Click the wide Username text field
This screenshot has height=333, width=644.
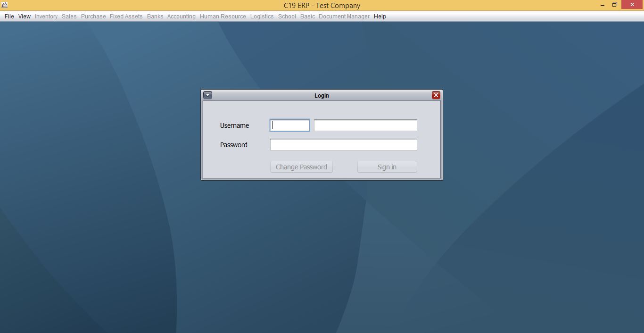[x=365, y=125]
